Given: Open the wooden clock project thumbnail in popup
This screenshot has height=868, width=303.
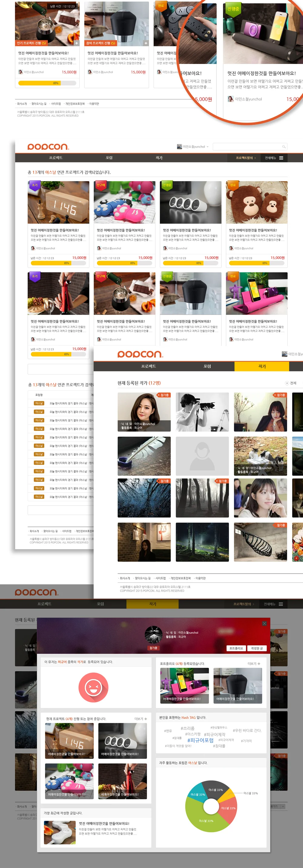Looking at the screenshot, I should (69, 741).
